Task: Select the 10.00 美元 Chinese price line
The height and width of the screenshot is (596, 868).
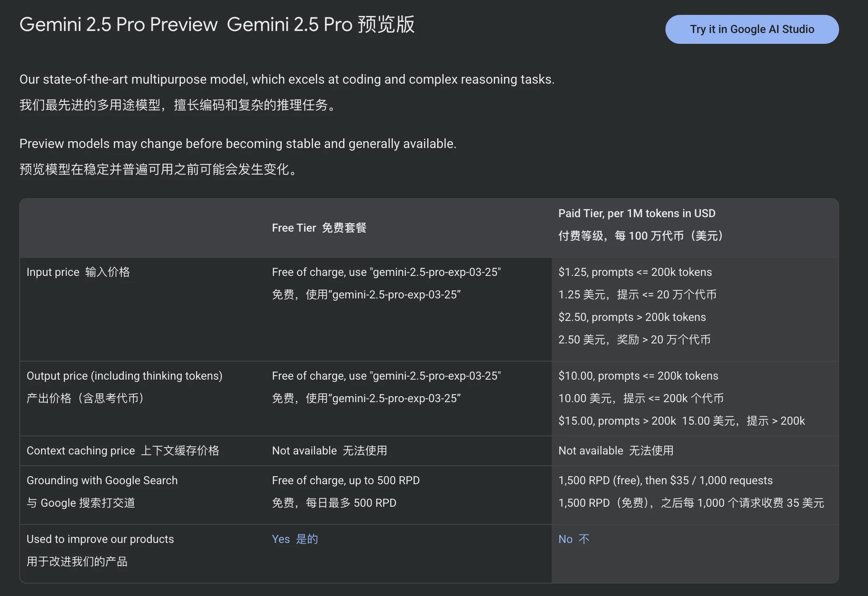Action: point(641,398)
